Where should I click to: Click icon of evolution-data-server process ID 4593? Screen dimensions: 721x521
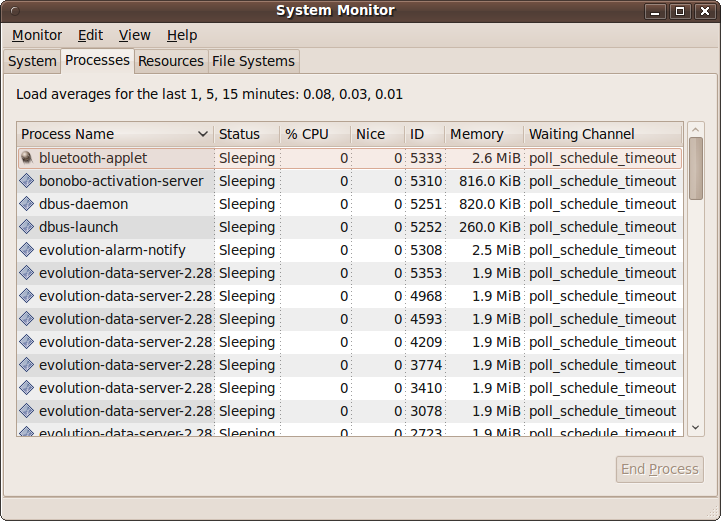coord(27,319)
